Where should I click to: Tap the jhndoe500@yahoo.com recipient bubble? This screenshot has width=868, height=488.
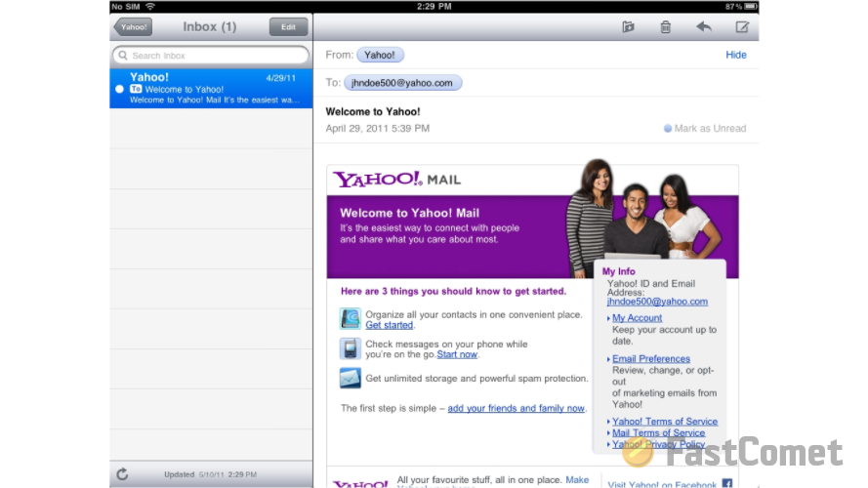[x=402, y=82]
